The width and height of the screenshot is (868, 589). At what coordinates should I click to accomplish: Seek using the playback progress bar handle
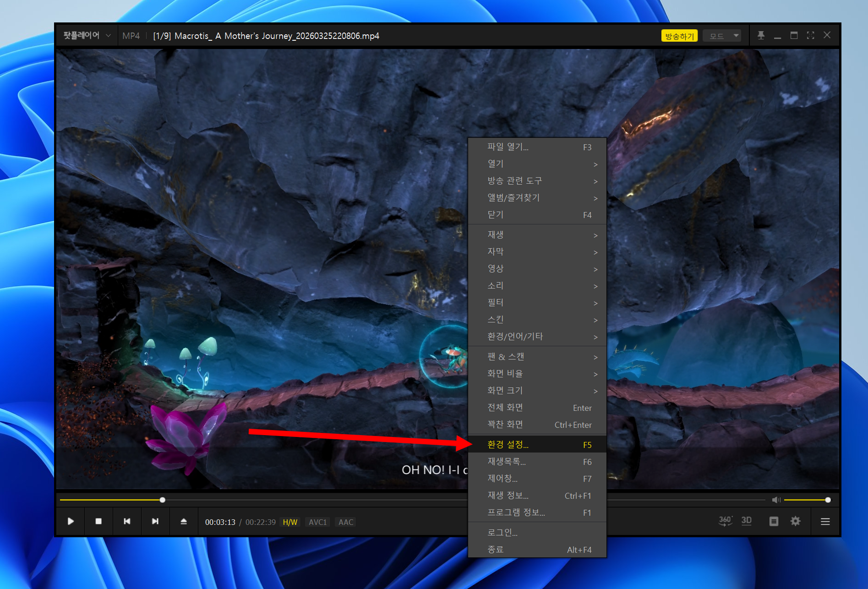click(162, 500)
